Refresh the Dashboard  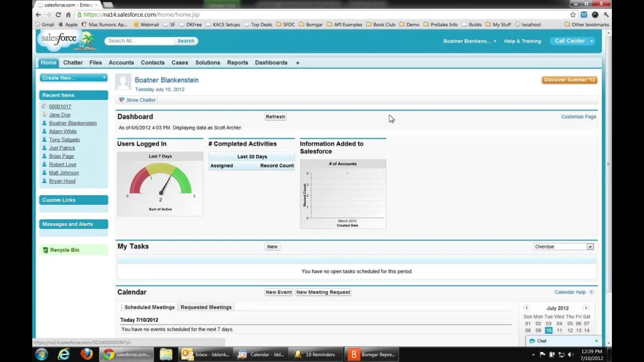[275, 117]
